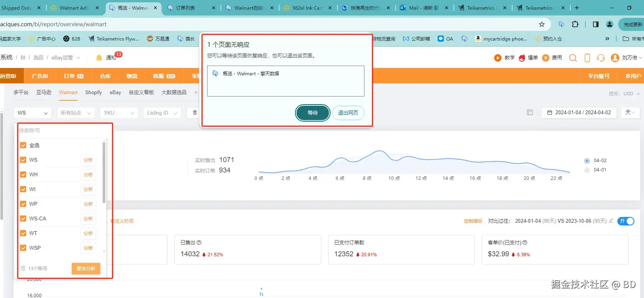The height and width of the screenshot is (298, 644).
Task: Uncheck the WSP account checkbox
Action: click(23, 248)
